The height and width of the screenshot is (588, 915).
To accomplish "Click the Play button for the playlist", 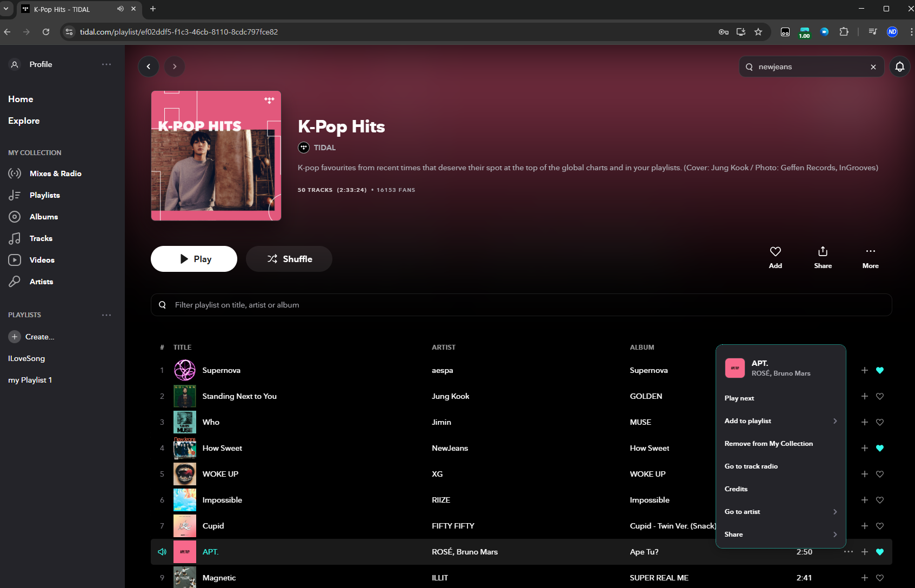I will [x=194, y=259].
